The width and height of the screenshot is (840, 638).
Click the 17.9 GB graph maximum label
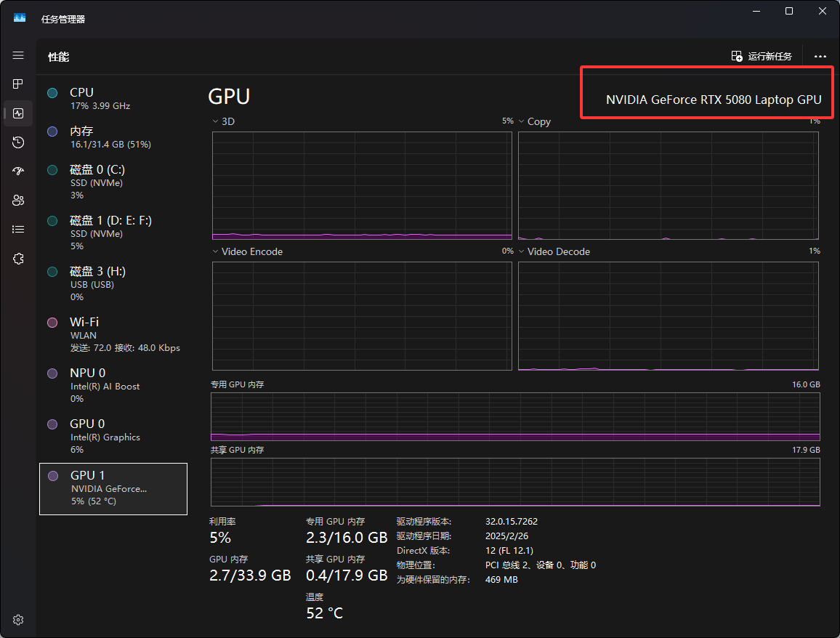807,450
